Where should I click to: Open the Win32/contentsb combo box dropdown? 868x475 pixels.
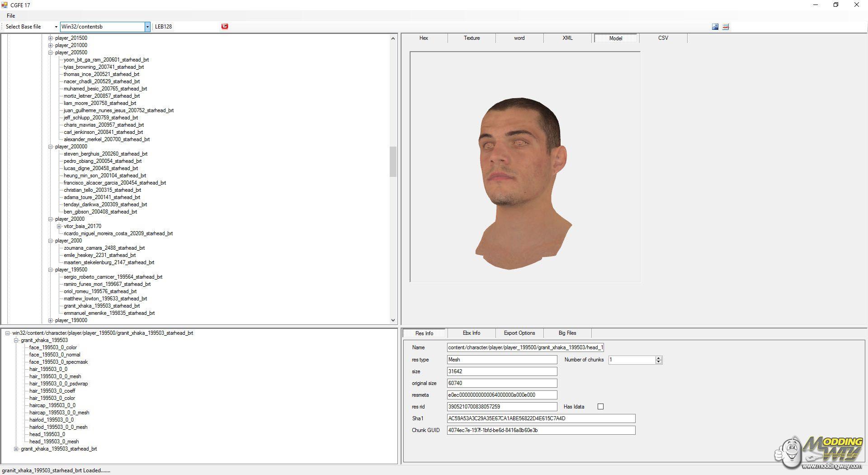(x=147, y=27)
